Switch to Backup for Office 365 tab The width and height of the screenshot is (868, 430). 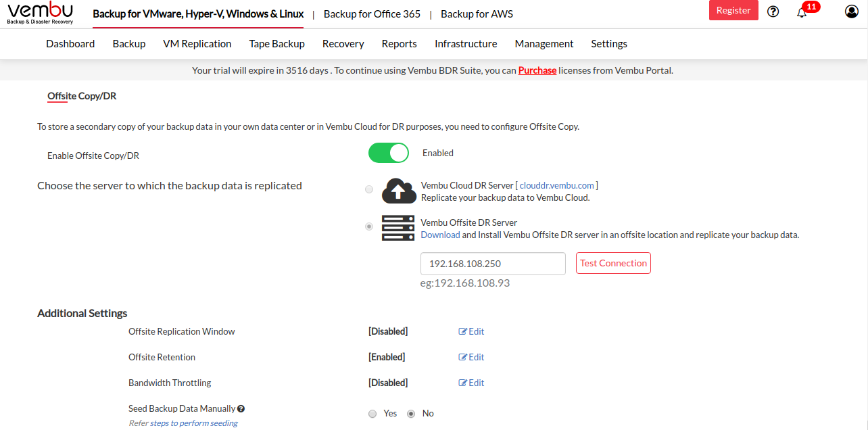(372, 14)
